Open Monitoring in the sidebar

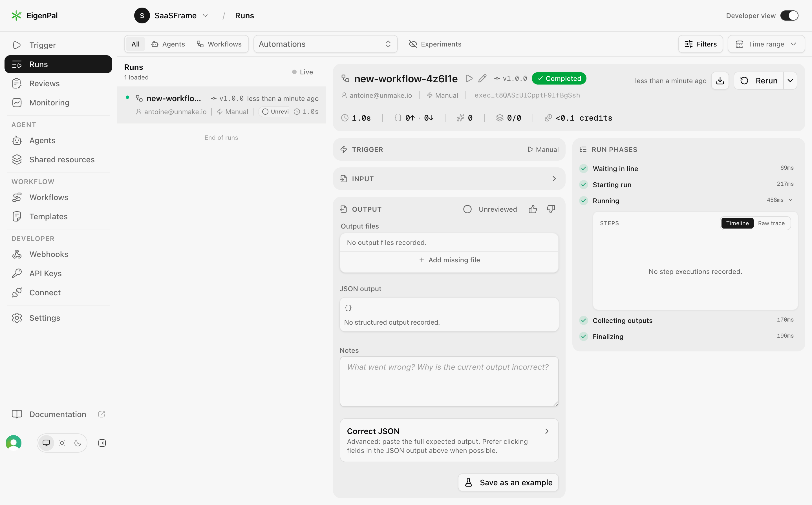coord(58,103)
